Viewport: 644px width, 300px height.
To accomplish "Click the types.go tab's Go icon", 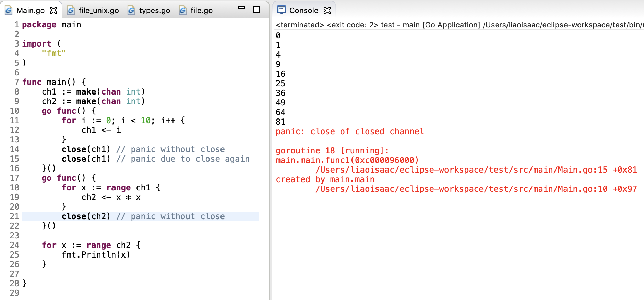I will pyautogui.click(x=131, y=10).
